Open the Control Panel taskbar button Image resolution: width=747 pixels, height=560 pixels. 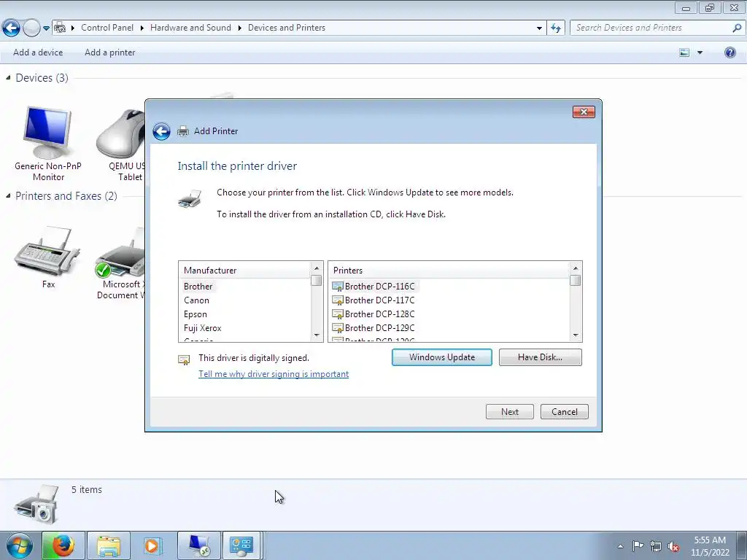click(x=241, y=545)
